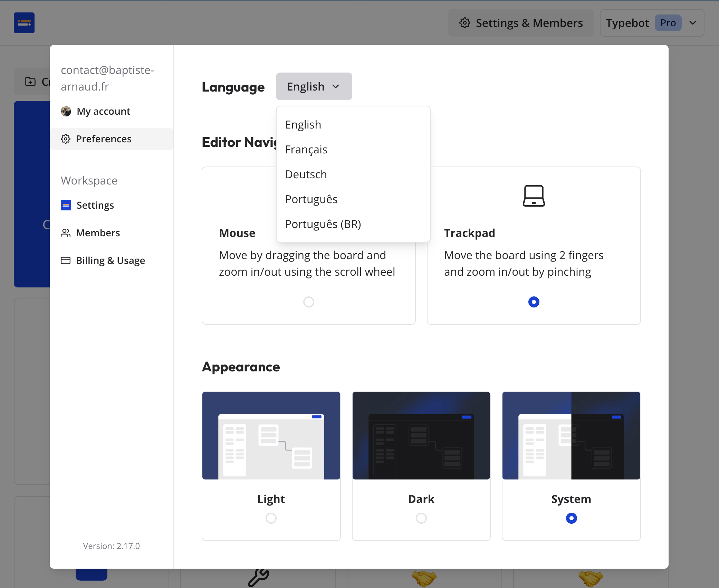Click the Dark theme preview thumbnail
The height and width of the screenshot is (588, 719).
click(x=421, y=435)
